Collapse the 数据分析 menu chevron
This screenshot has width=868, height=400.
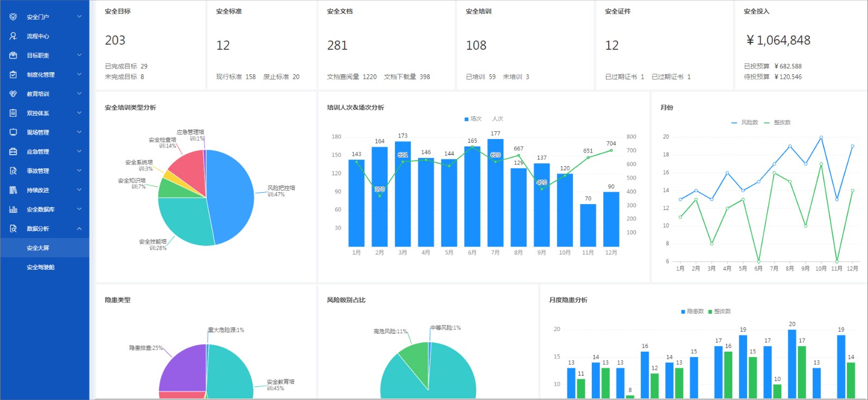(79, 228)
